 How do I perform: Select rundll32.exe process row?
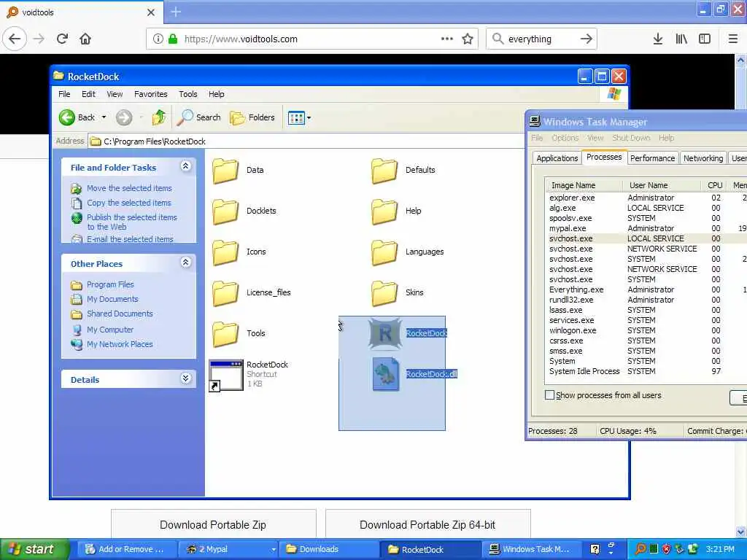pos(646,300)
